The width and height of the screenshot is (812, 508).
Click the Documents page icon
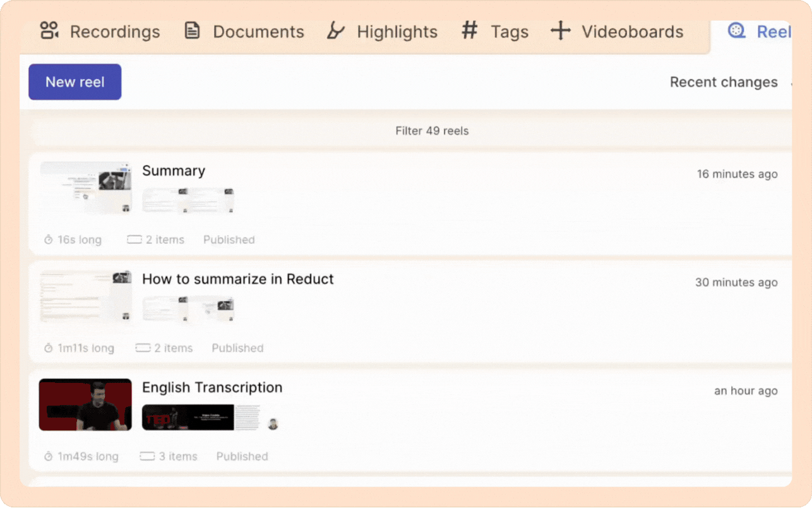pyautogui.click(x=192, y=30)
